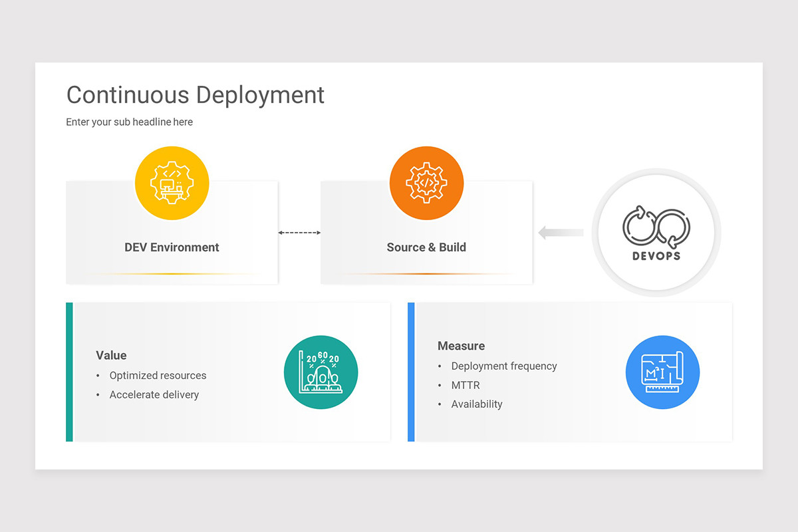This screenshot has width=798, height=532.
Task: Click the Deployment frequency bullet item
Action: 504,366
